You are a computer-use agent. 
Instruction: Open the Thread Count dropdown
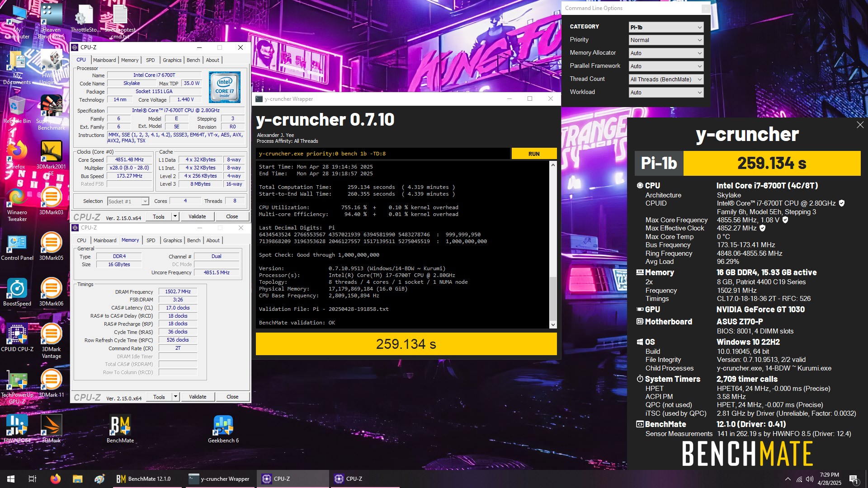pyautogui.click(x=666, y=80)
